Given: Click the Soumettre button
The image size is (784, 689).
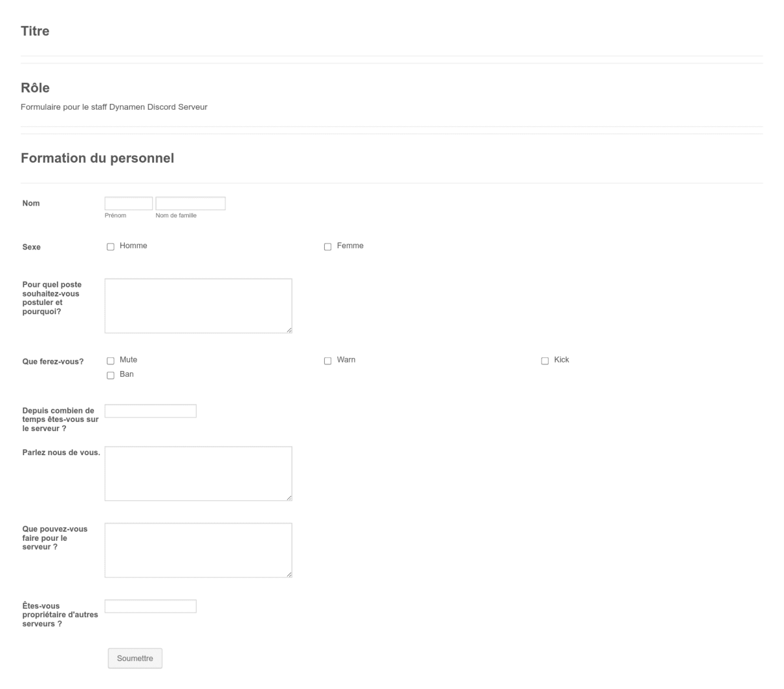Looking at the screenshot, I should coord(135,658).
